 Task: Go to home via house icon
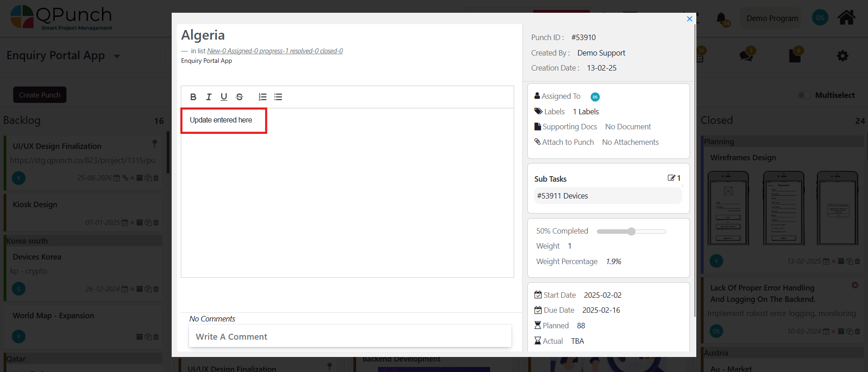[x=846, y=18]
